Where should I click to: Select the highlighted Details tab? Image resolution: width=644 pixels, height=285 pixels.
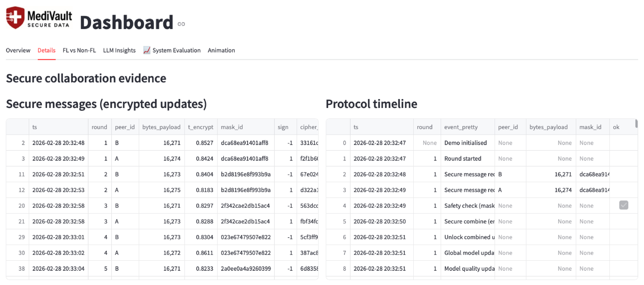pyautogui.click(x=46, y=50)
